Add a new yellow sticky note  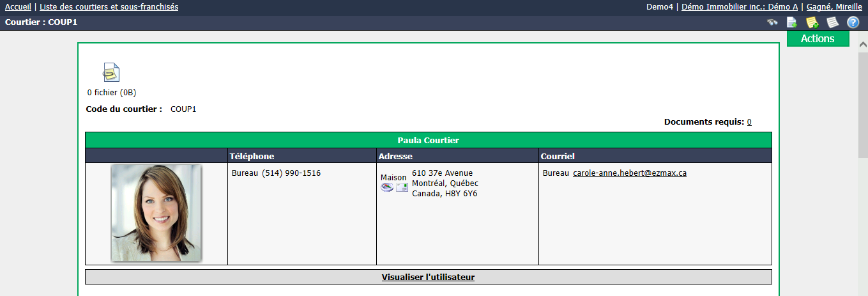[812, 22]
